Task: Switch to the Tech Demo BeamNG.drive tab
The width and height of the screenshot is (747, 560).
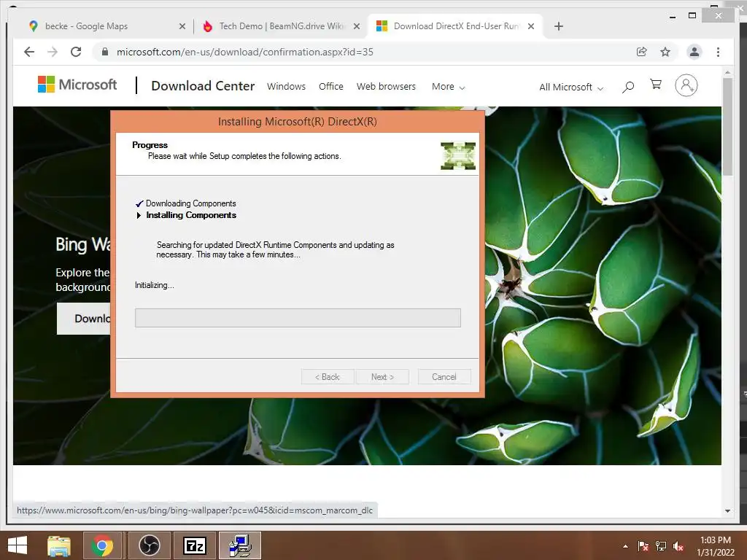Action: [281, 26]
